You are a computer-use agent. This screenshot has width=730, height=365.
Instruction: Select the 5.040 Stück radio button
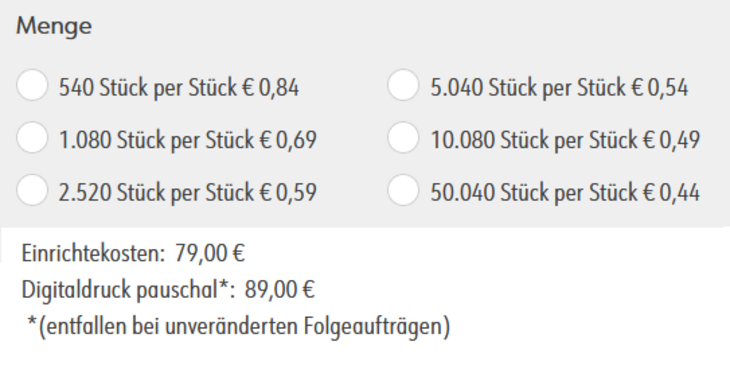[x=403, y=85]
